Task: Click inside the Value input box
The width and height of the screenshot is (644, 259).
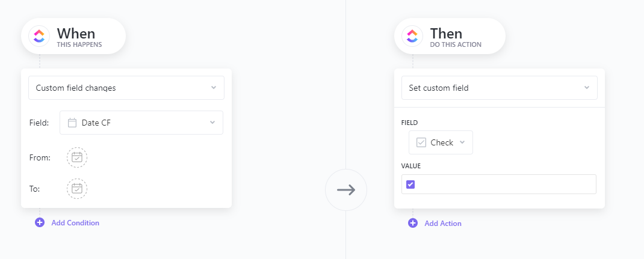Action: [x=499, y=184]
